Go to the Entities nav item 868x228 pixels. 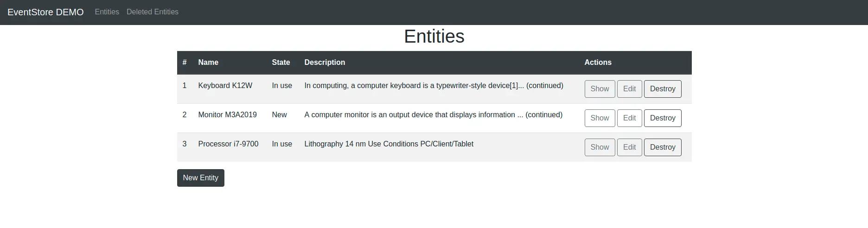pos(107,12)
